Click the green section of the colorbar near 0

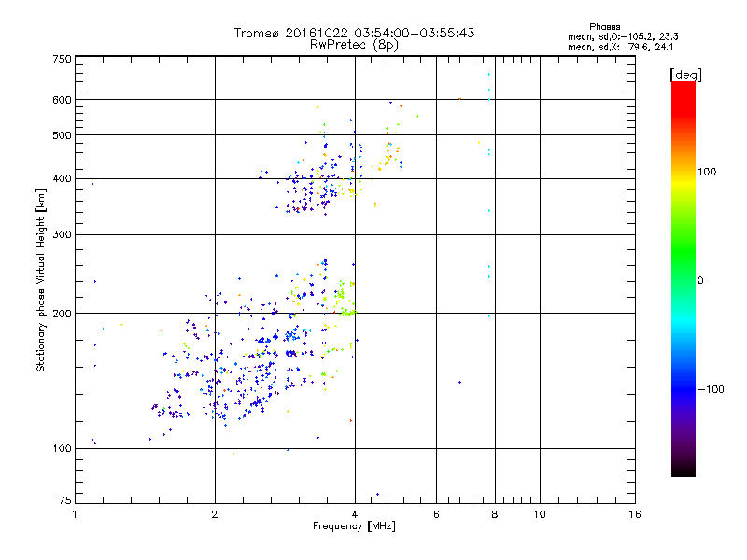[684, 267]
